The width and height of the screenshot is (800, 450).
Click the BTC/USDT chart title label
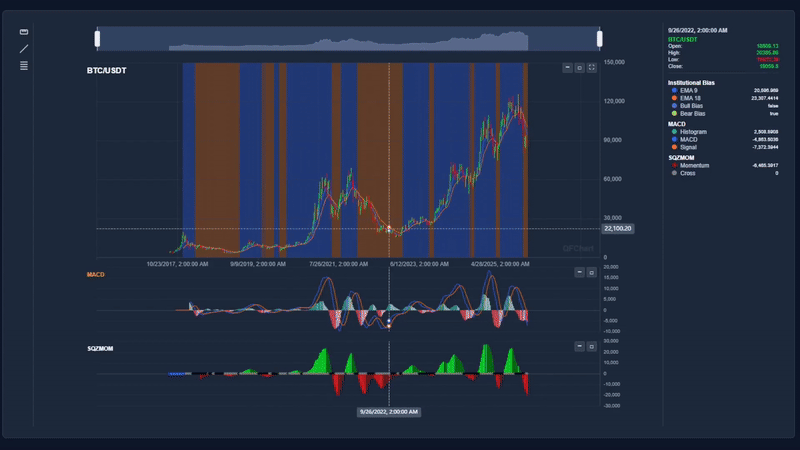tap(107, 71)
